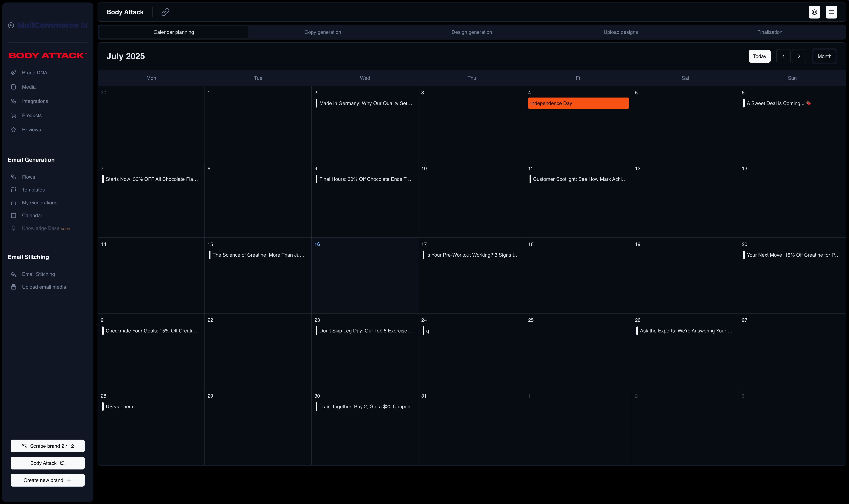Image resolution: width=849 pixels, height=504 pixels.
Task: Open the Integrations sidebar item
Action: (x=35, y=101)
